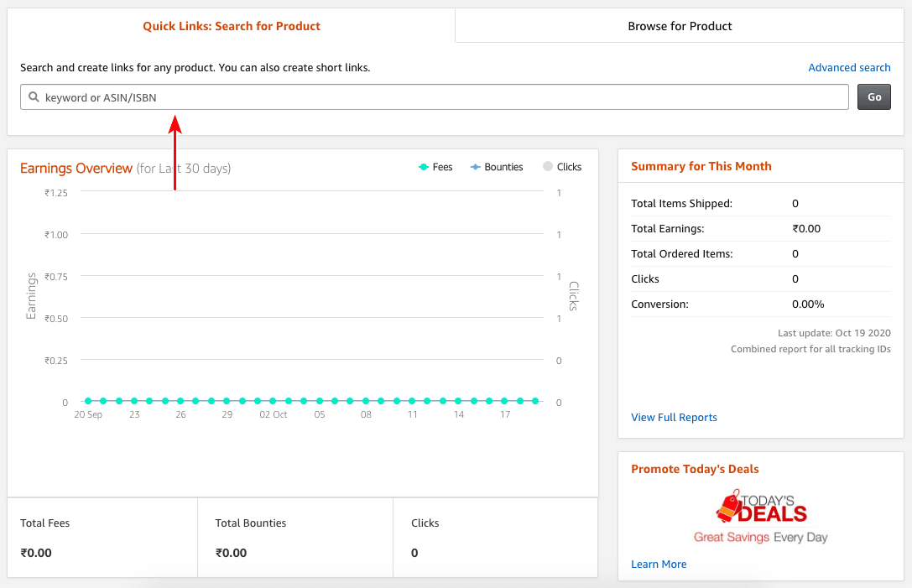Click the Total Bounties summary cell
Screen dimensions: 912x588
point(295,538)
